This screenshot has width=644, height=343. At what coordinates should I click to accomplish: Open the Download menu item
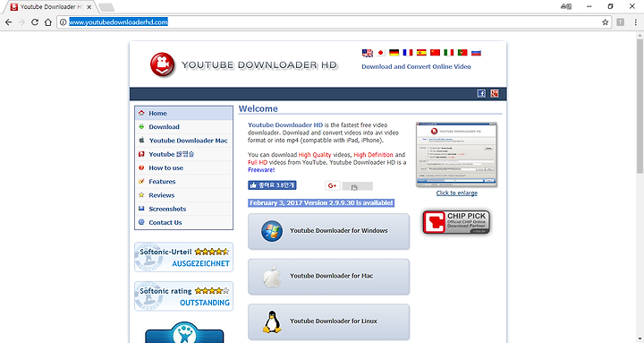183,126
